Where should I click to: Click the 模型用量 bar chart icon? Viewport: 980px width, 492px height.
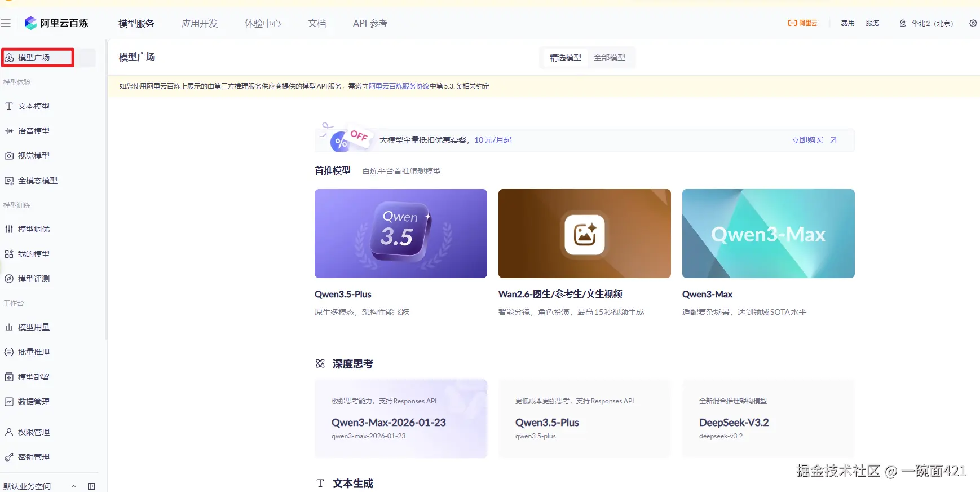[x=9, y=327]
